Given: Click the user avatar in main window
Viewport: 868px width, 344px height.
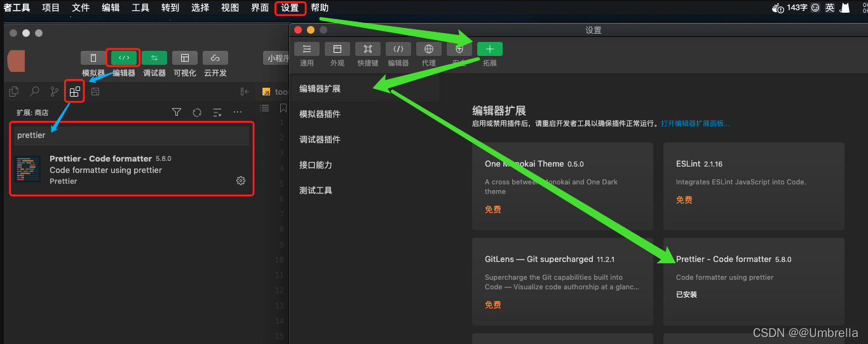Looking at the screenshot, I should pos(16,62).
